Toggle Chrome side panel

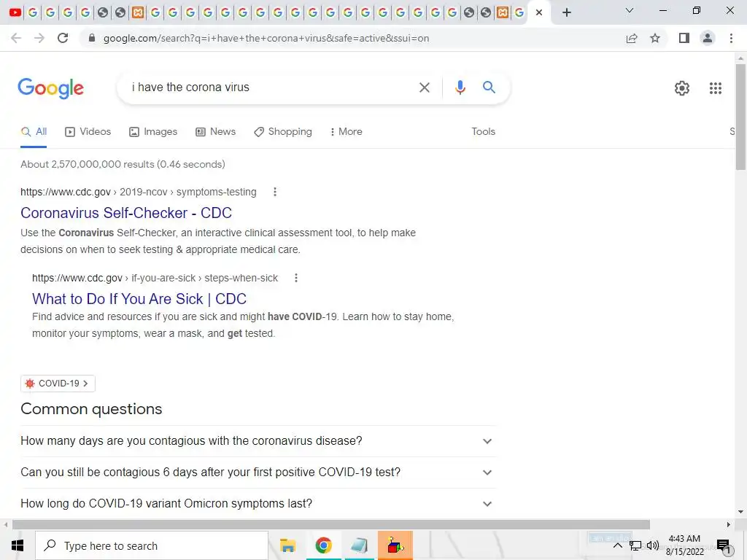point(684,38)
